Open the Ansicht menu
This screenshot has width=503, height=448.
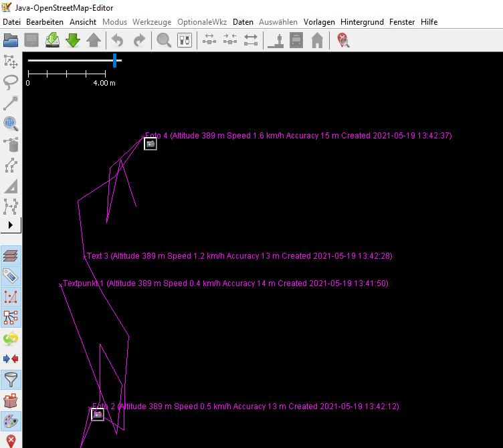coord(83,22)
